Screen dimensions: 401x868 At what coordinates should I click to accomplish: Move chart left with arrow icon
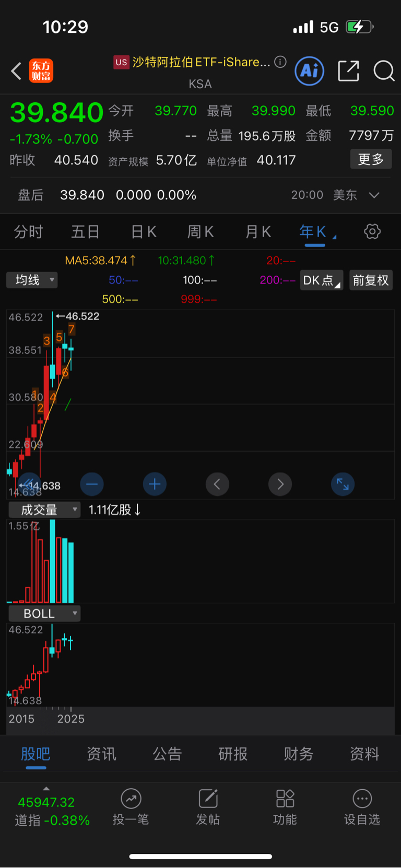217,484
